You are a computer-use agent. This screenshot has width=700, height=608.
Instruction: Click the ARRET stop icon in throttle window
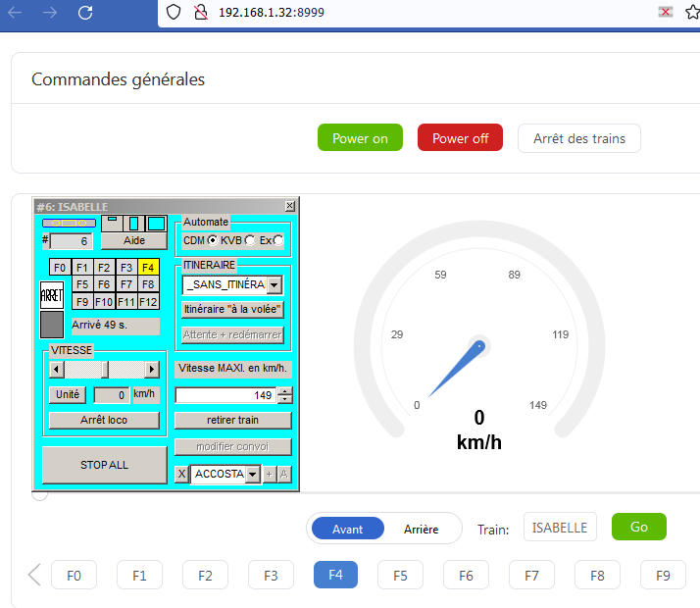52,295
